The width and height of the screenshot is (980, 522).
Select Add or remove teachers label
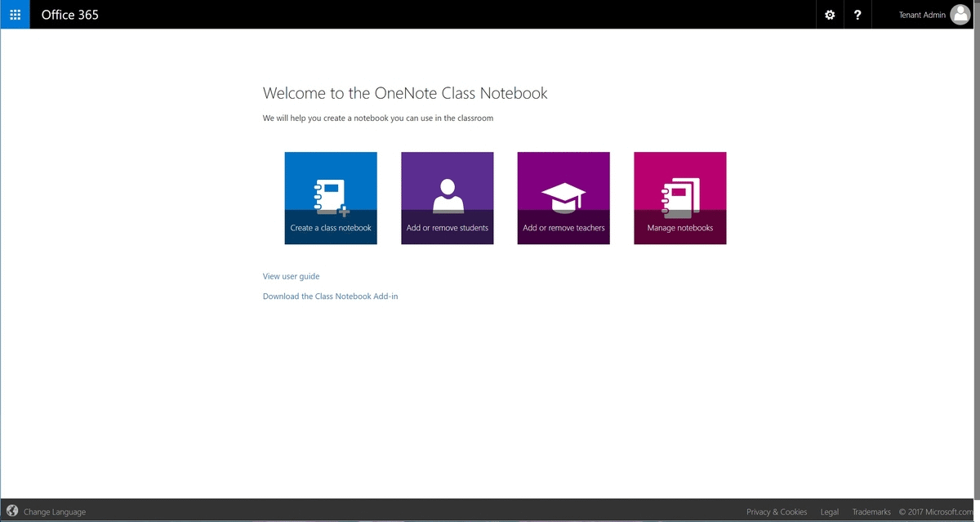click(x=563, y=228)
